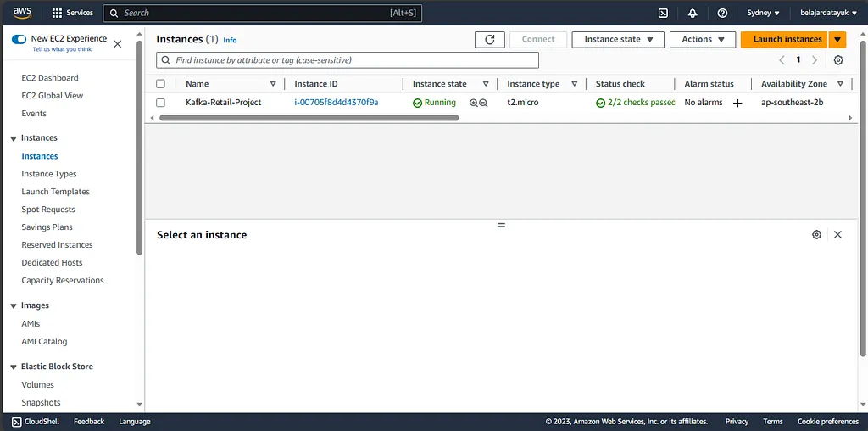Click the Info link next to Instances
The width and height of the screenshot is (868, 431).
click(230, 40)
